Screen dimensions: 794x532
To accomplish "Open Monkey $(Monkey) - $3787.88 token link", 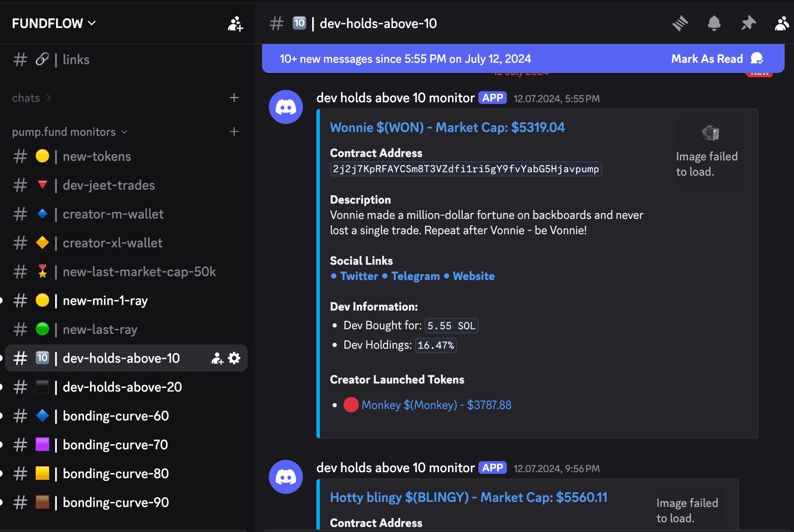I will pyautogui.click(x=436, y=405).
